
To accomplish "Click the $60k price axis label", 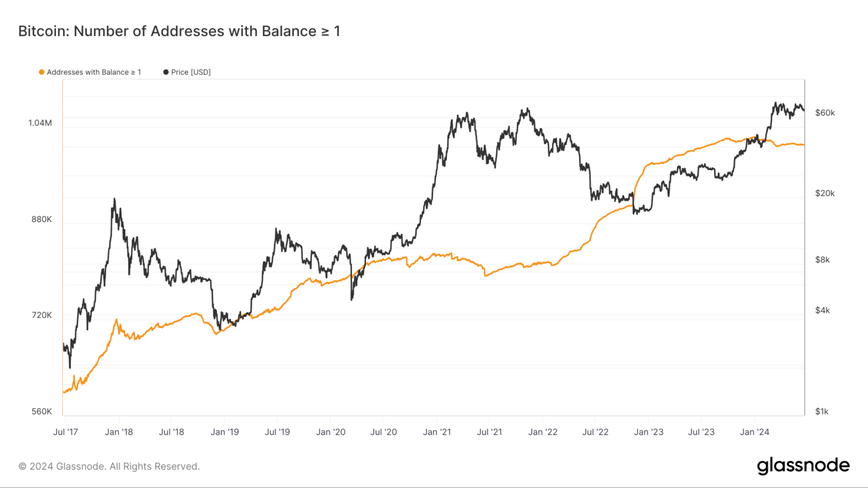I will [824, 113].
